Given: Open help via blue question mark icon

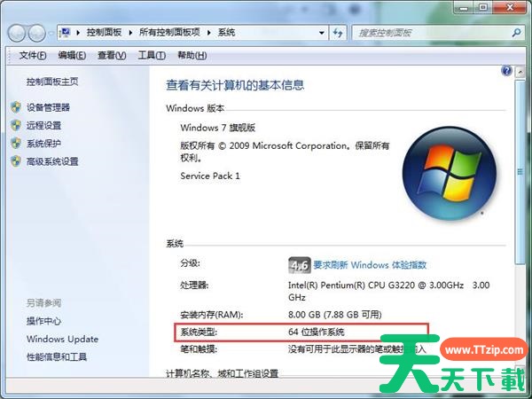Looking at the screenshot, I should click(506, 71).
